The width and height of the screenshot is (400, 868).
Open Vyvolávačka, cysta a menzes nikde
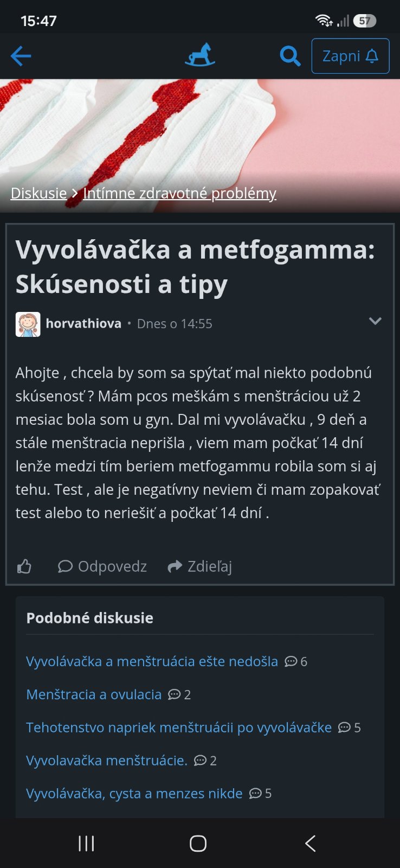point(134,794)
